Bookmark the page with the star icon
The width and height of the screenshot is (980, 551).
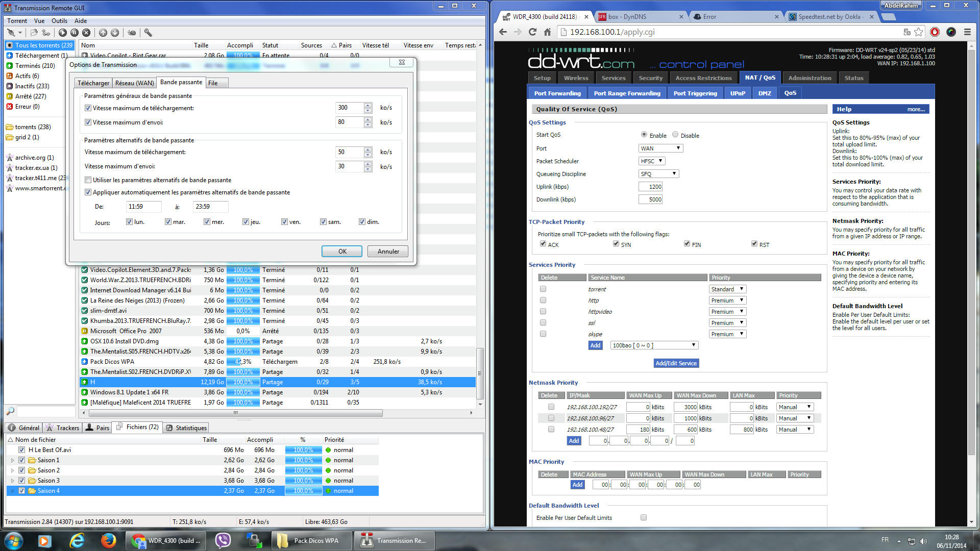click(x=919, y=32)
